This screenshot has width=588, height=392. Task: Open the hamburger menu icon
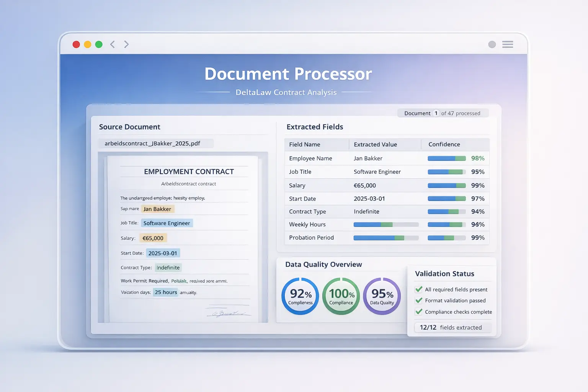[x=508, y=44]
